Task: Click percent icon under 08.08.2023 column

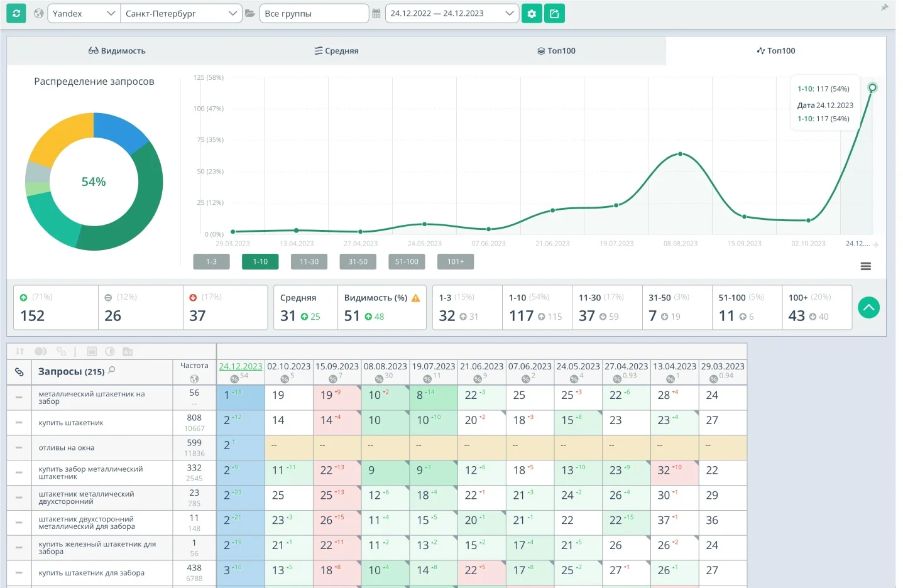Action: tap(379, 379)
